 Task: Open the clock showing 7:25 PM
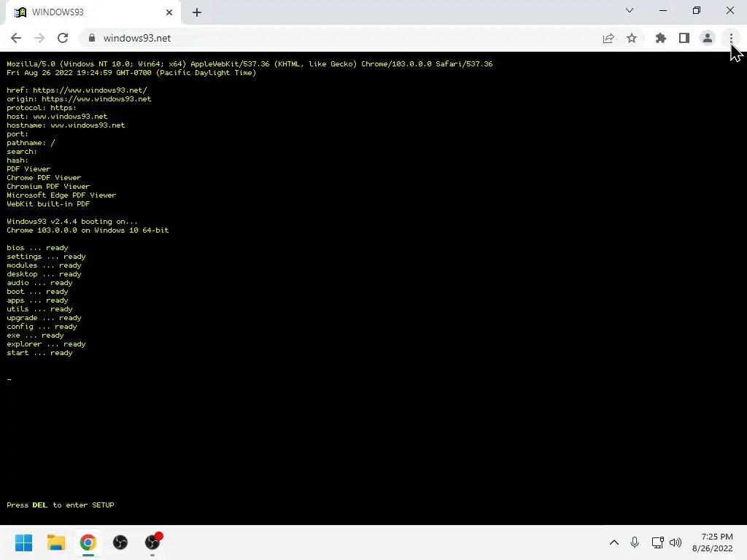click(x=712, y=542)
